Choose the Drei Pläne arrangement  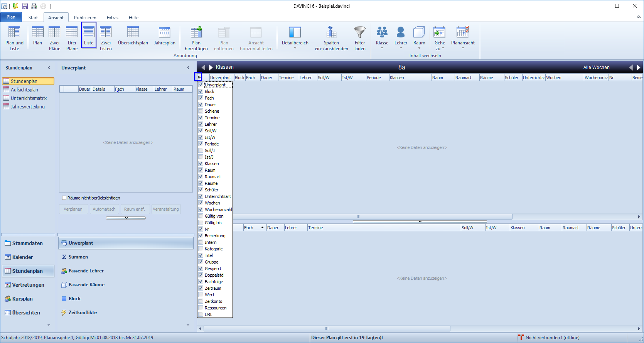tap(72, 38)
